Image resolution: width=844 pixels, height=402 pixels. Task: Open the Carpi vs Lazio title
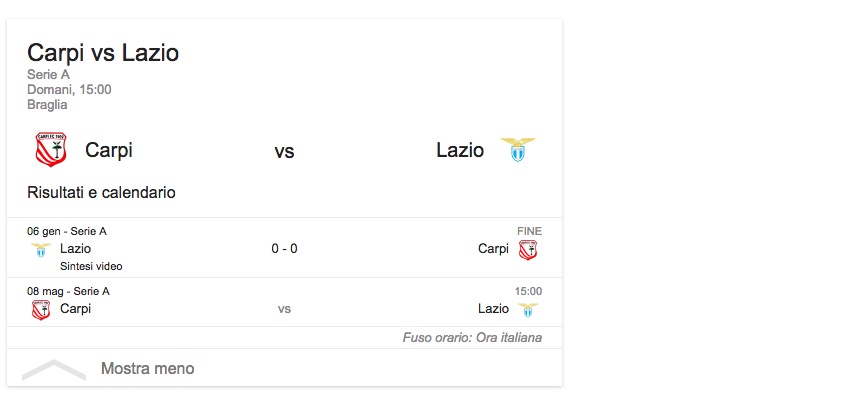(103, 53)
